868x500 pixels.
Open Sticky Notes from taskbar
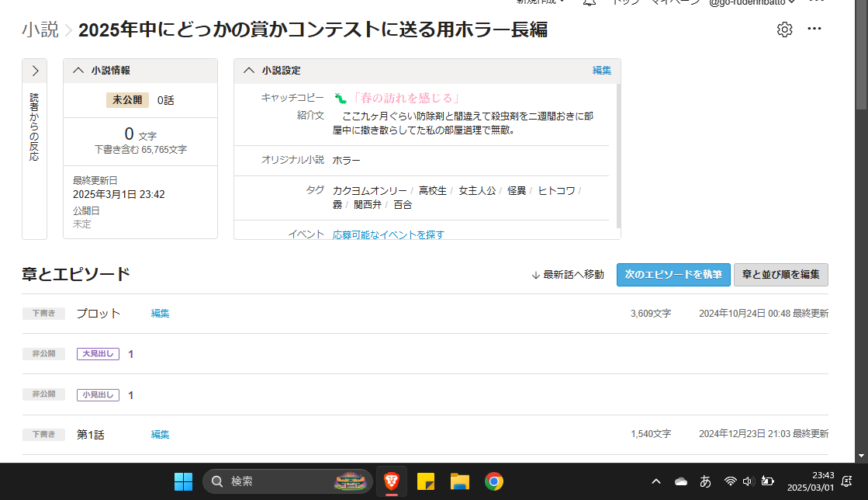[426, 481]
